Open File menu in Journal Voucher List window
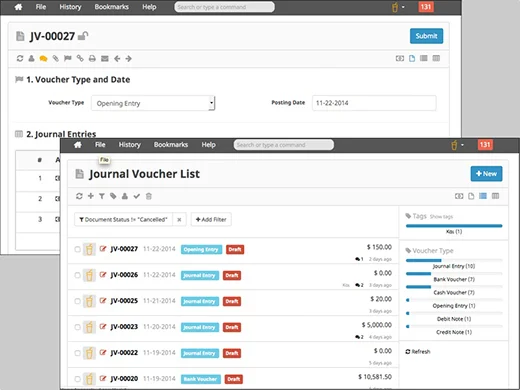The width and height of the screenshot is (520, 390). tap(100, 145)
